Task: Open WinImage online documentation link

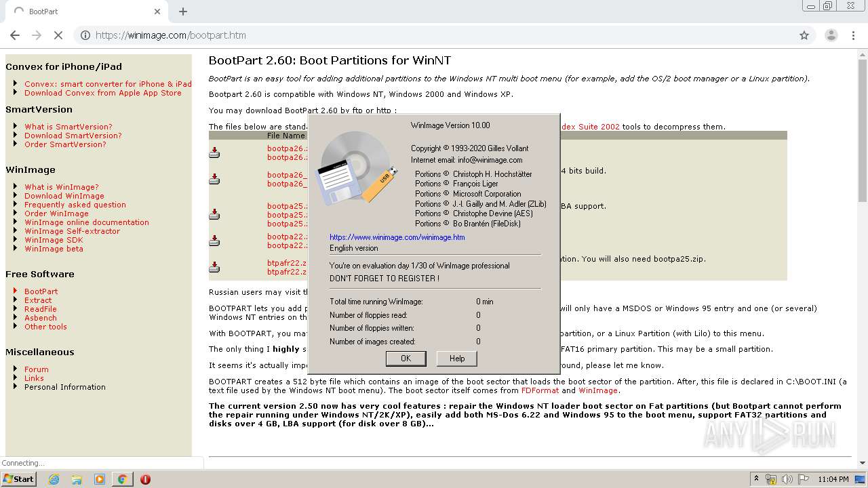Action: pyautogui.click(x=87, y=222)
